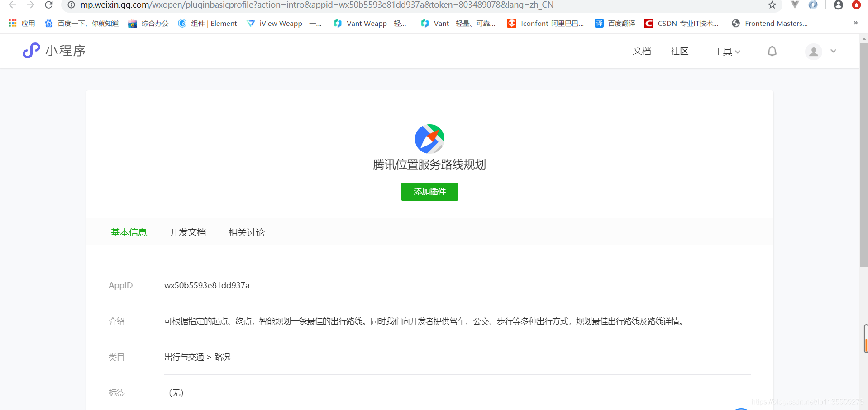Screen dimensions: 868x410
Task: Show more bookmarks with the overflow chevron
Action: pyautogui.click(x=856, y=23)
